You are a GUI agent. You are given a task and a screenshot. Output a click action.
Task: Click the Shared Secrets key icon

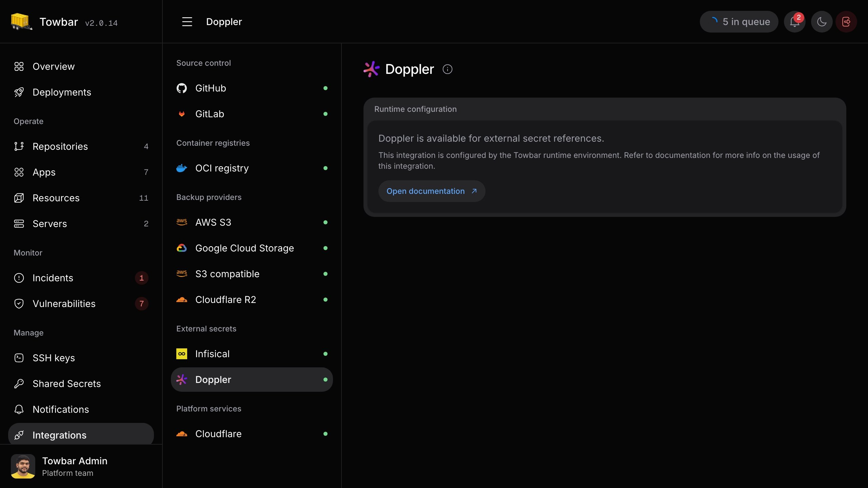(19, 384)
